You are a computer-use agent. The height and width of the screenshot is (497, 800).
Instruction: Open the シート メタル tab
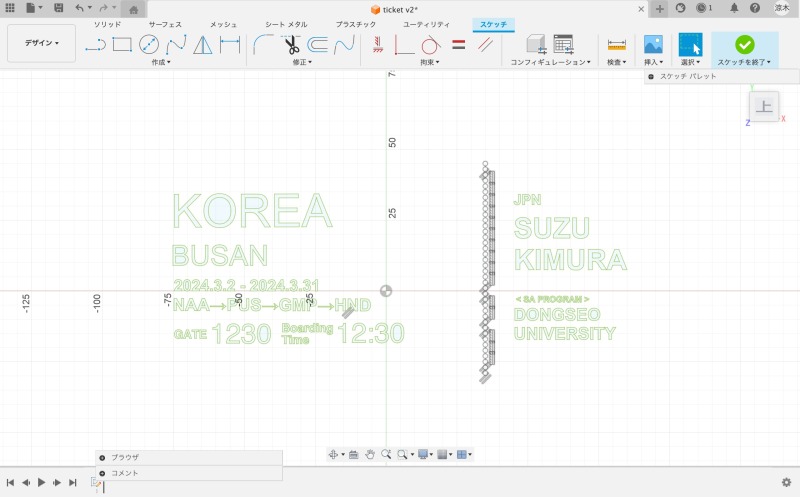(x=286, y=23)
